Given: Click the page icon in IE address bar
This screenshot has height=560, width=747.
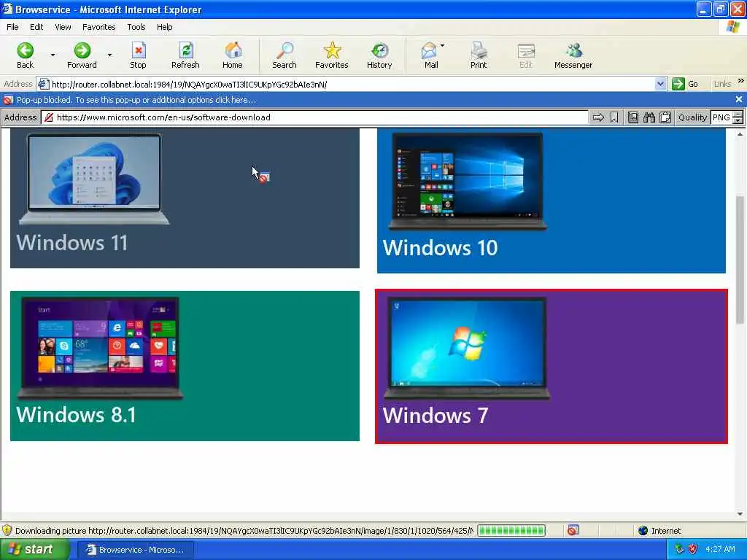Looking at the screenshot, I should click(x=43, y=85).
